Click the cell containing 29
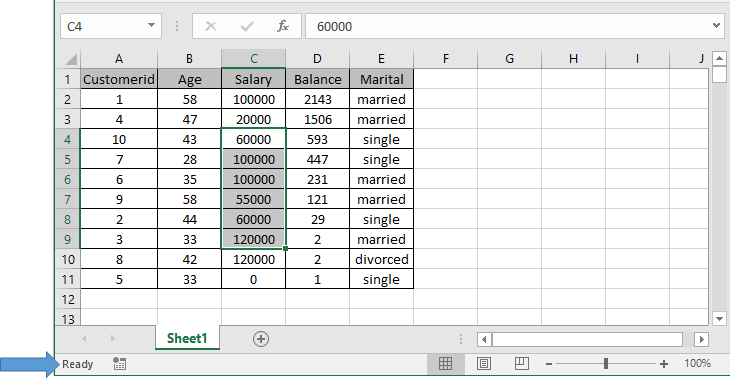The width and height of the screenshot is (730, 379). point(317,219)
